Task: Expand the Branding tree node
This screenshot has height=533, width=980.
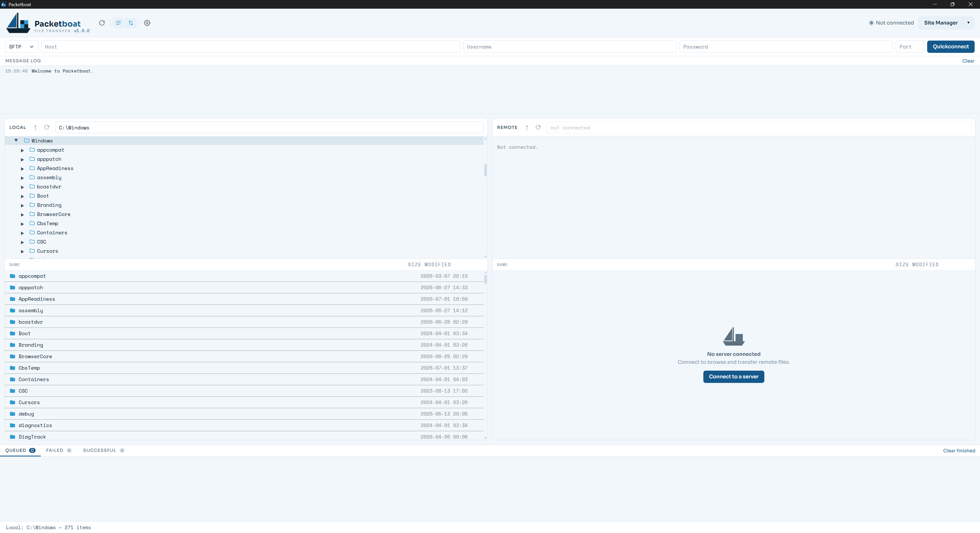Action: click(x=22, y=205)
